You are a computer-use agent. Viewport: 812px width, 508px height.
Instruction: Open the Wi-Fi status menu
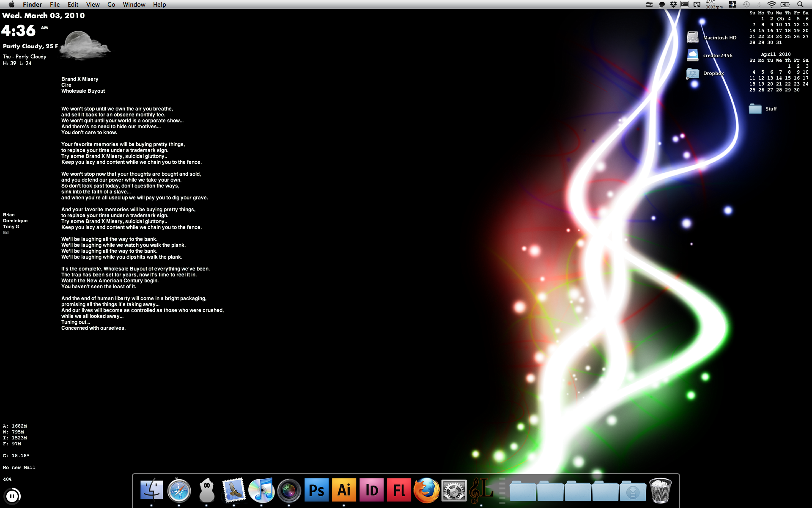(x=771, y=4)
